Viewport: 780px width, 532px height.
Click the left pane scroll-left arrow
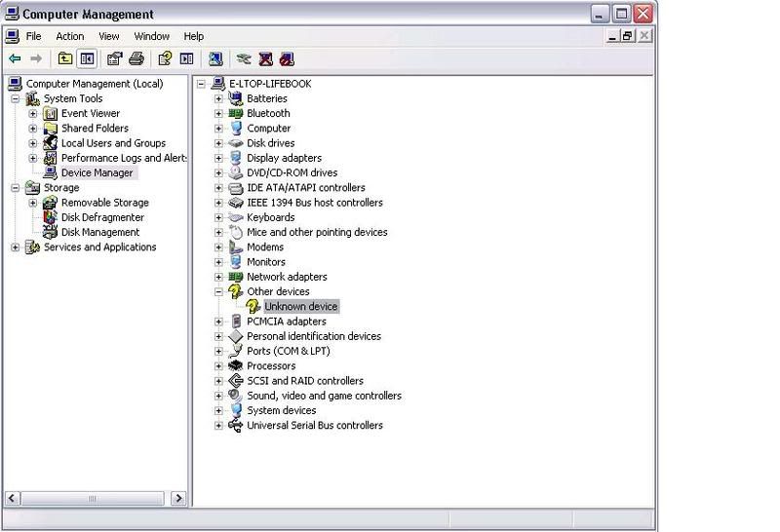[13, 498]
